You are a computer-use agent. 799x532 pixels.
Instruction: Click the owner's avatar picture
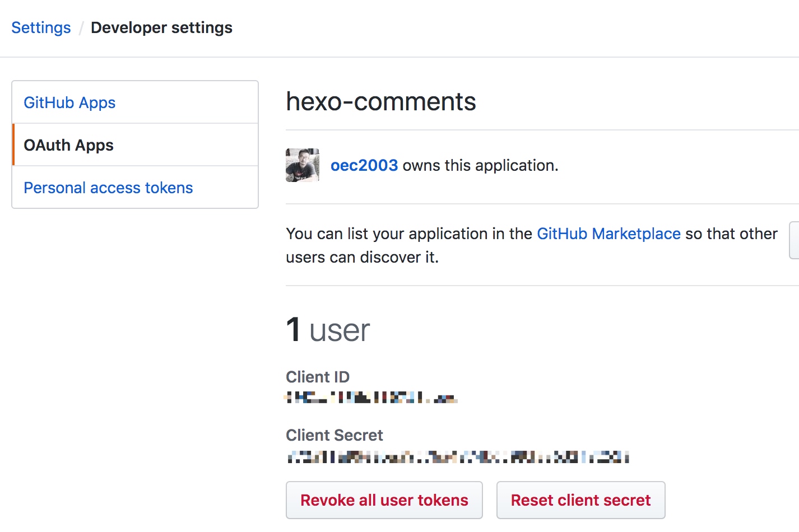coord(303,165)
